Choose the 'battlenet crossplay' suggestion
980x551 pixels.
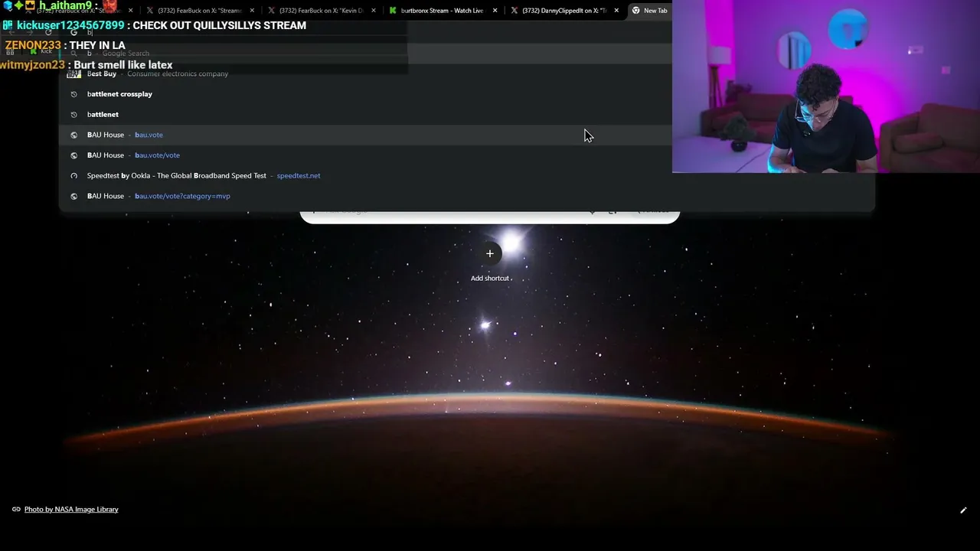[467, 94]
